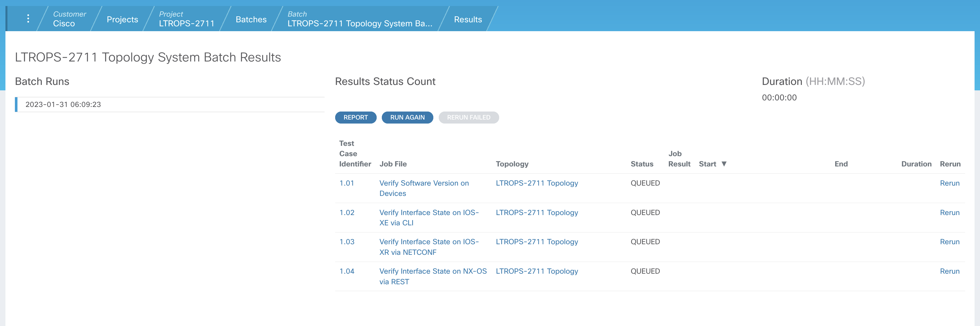Click QUEUED status in row 1.03
Image resolution: width=980 pixels, height=326 pixels.
645,242
